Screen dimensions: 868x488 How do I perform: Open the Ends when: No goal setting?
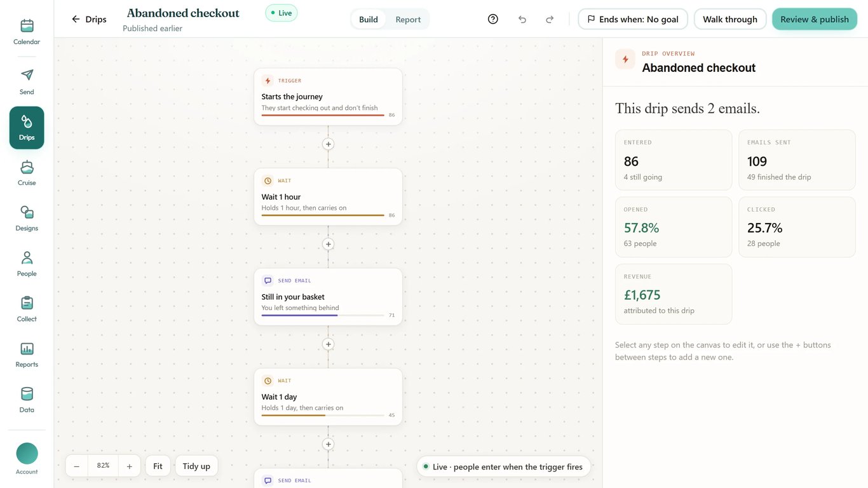(633, 19)
